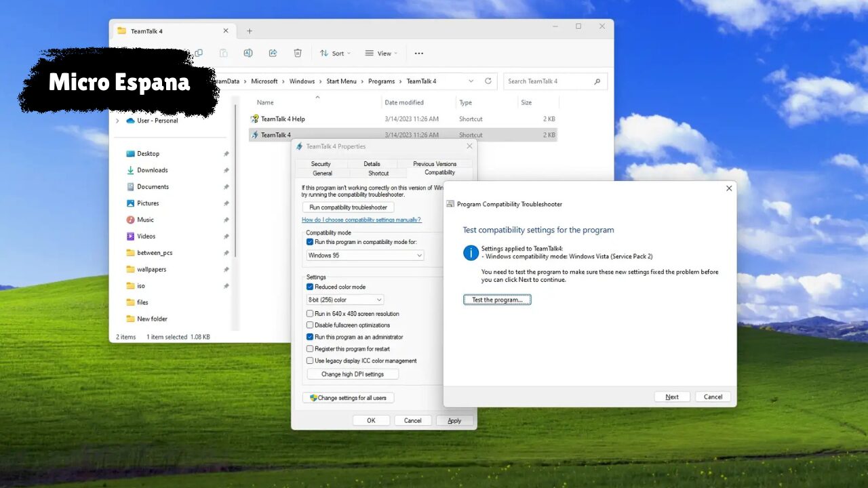This screenshot has width=868, height=488.
Task: Click the Paste icon in Explorer toolbar
Action: 223,53
